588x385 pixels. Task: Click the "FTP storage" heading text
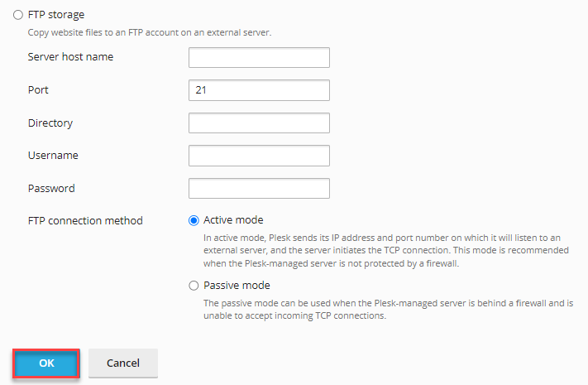click(x=56, y=15)
